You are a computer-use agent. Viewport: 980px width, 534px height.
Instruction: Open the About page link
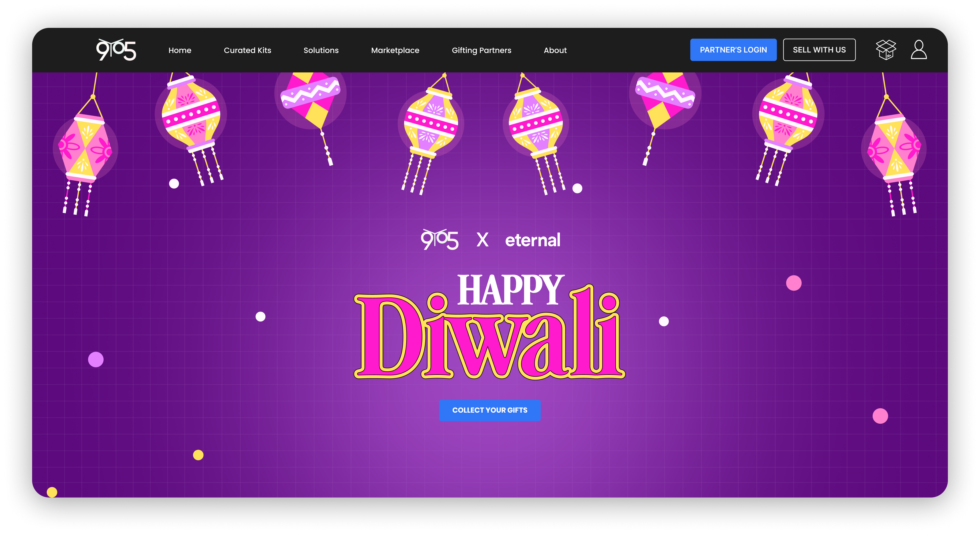click(555, 50)
